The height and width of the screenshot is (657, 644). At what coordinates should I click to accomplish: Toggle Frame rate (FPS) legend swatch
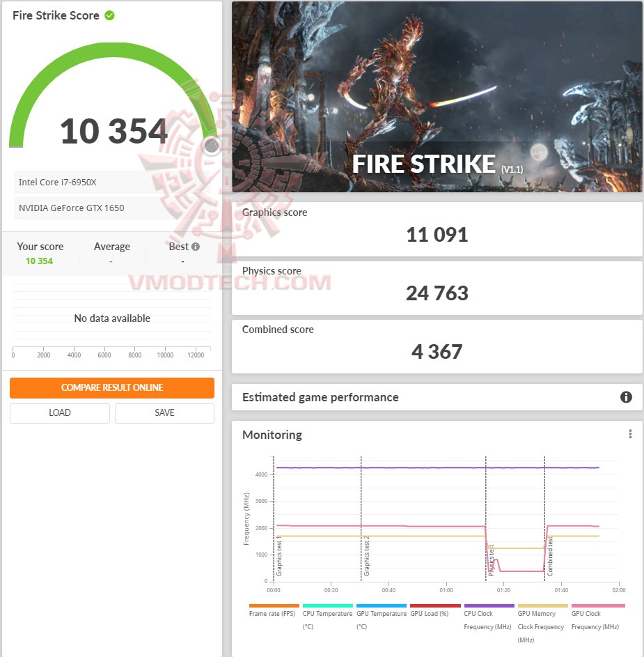274,606
